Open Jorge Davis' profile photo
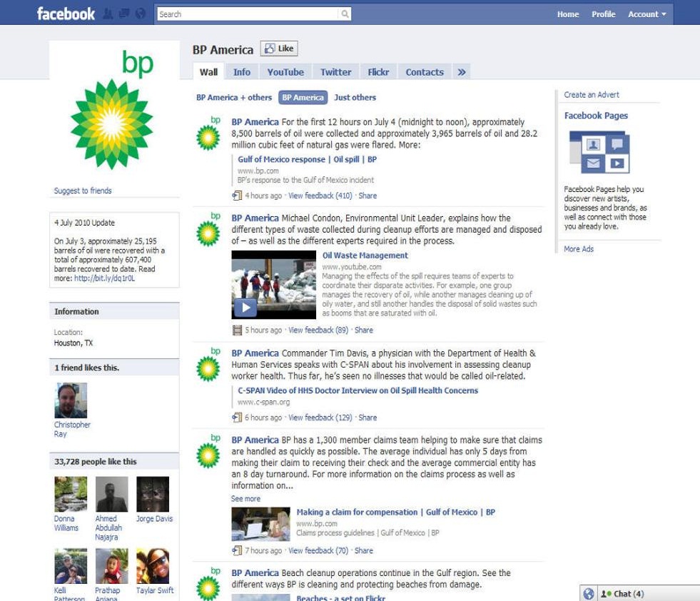Viewport: 700px width, 601px height. pos(153,494)
